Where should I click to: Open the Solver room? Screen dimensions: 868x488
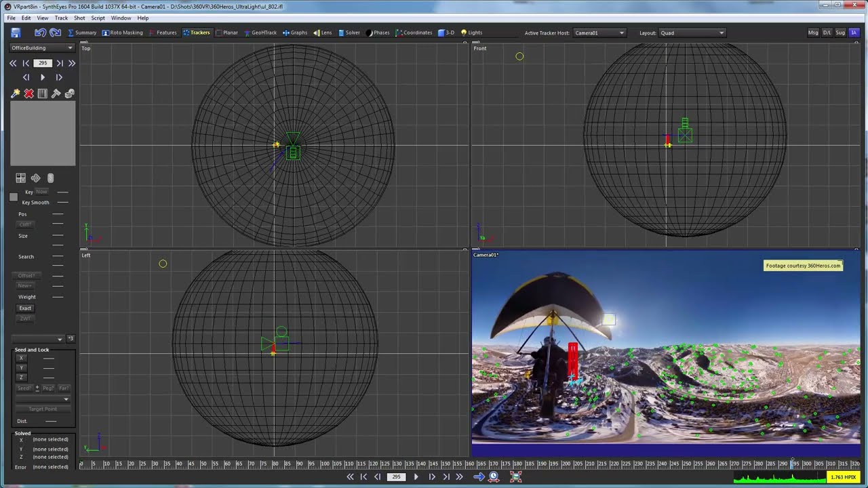(x=349, y=33)
